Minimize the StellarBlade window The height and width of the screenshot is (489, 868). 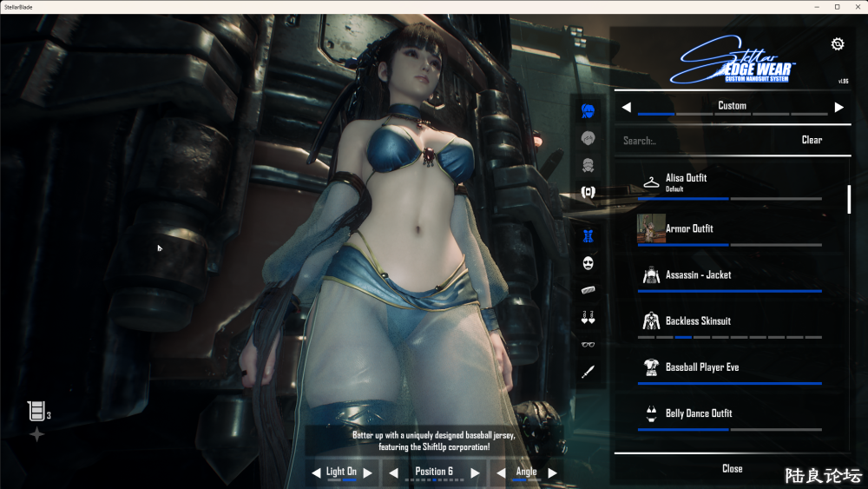click(817, 7)
